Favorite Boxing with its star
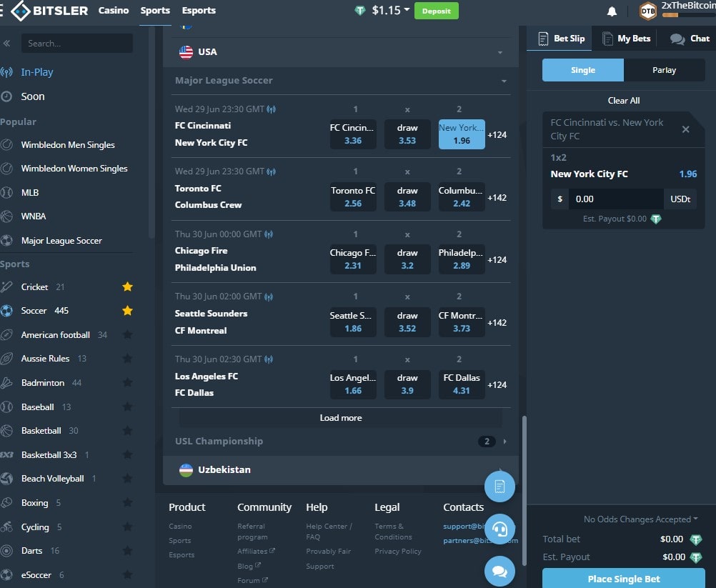The image size is (716, 588). coord(127,503)
